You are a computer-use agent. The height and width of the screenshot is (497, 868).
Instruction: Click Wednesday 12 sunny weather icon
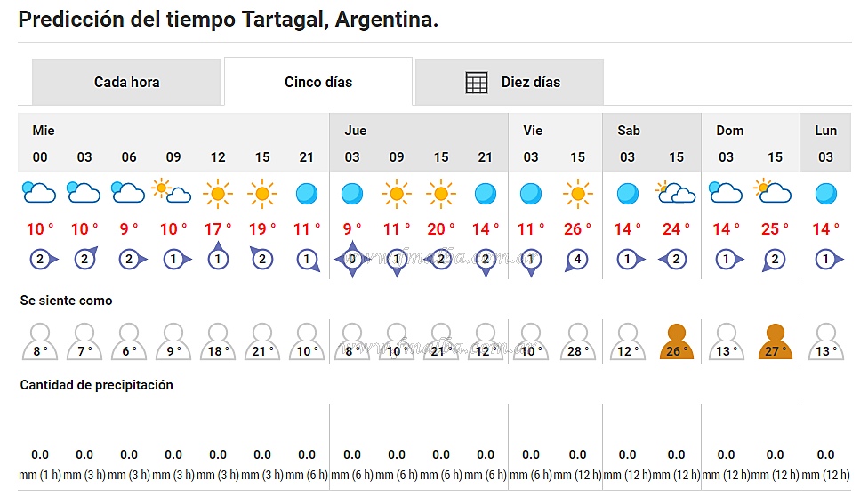[218, 192]
